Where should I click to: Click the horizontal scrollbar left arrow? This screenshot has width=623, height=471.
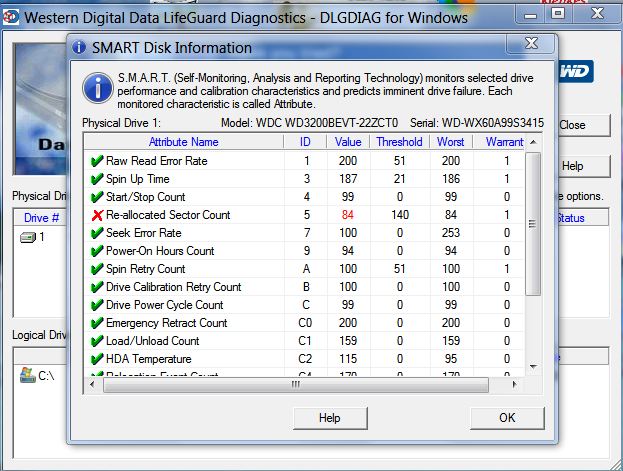tap(93, 385)
